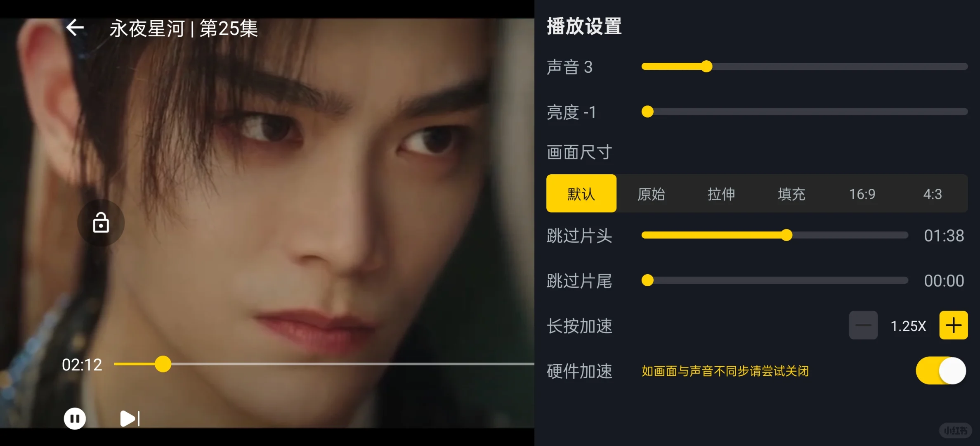The height and width of the screenshot is (446, 980).
Task: Click the episode title 永夜星河 第25集
Action: coord(184,28)
